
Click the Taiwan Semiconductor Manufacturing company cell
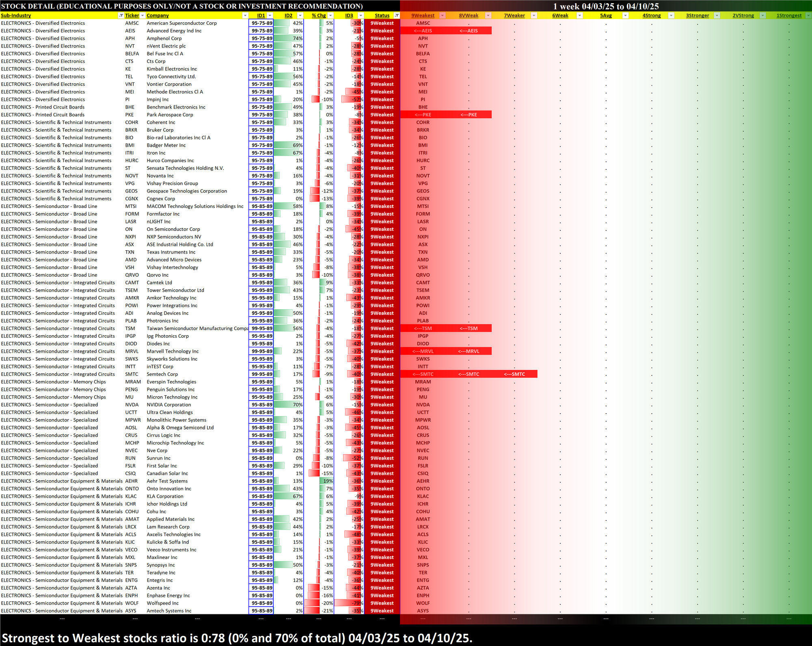(x=197, y=328)
